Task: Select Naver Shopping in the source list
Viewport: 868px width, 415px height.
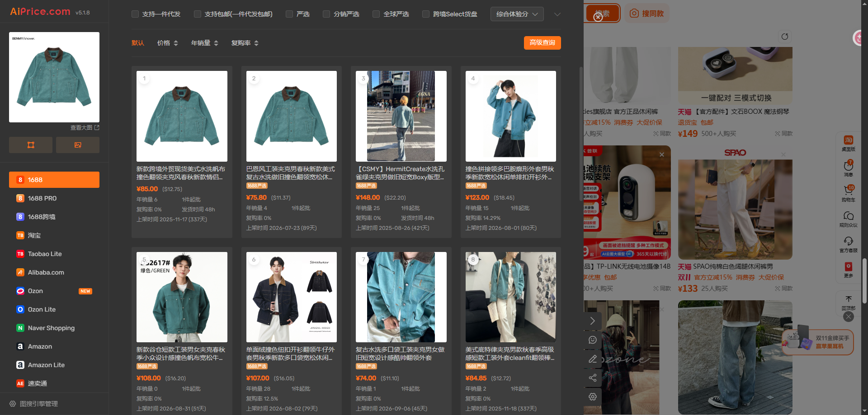Action: coord(54,328)
